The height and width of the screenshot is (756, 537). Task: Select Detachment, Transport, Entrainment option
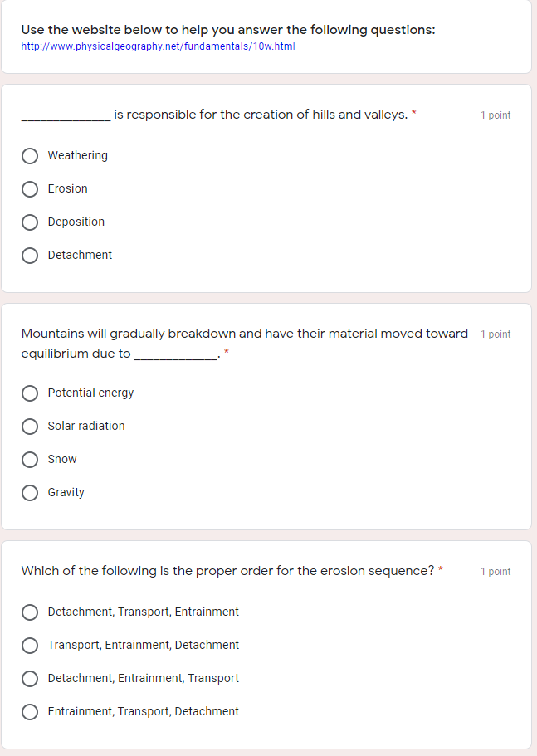(30, 612)
